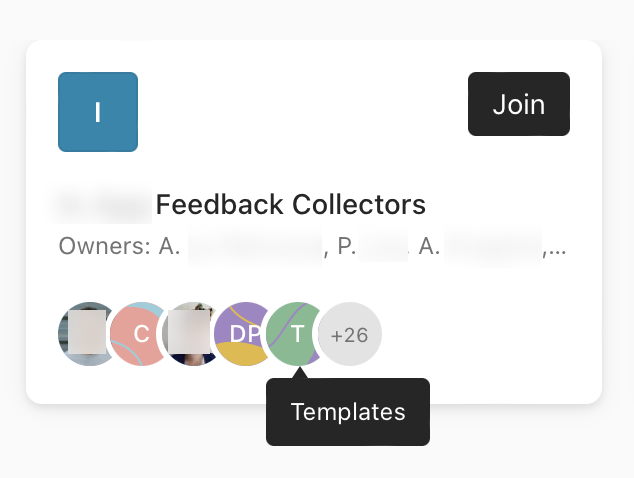
Task: Show the +26 additional members
Action: tap(350, 334)
